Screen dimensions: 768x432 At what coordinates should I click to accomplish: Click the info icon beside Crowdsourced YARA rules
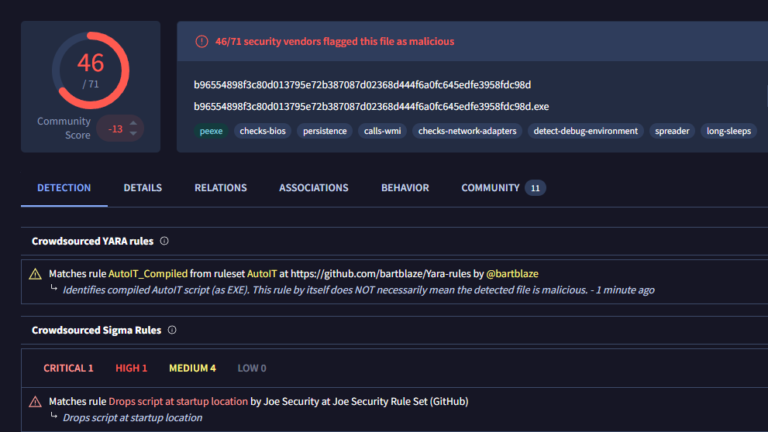point(165,241)
